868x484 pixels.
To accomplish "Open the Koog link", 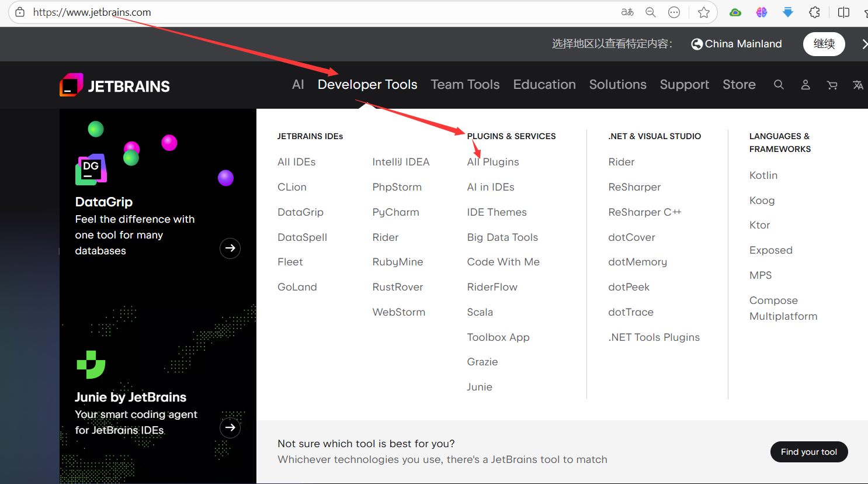I will tap(762, 200).
